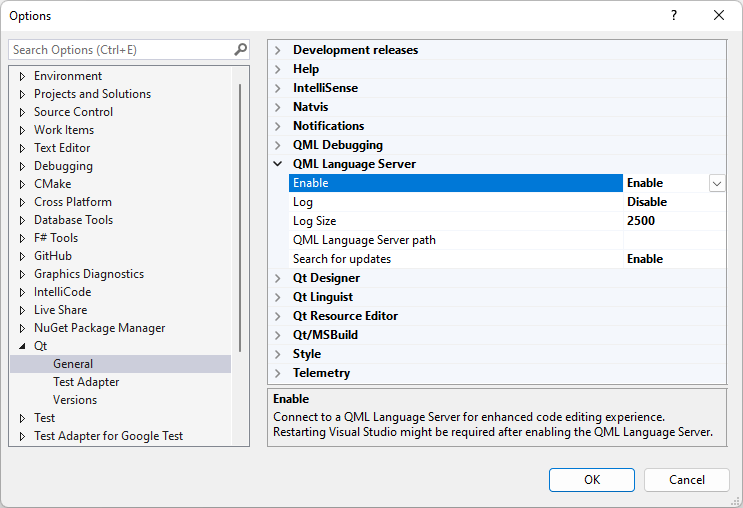
Task: Click the Qt/MSBuild section header
Action: click(325, 335)
